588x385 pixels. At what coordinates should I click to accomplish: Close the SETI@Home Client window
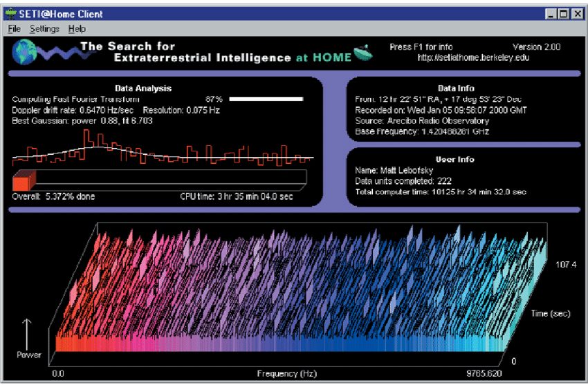(577, 15)
